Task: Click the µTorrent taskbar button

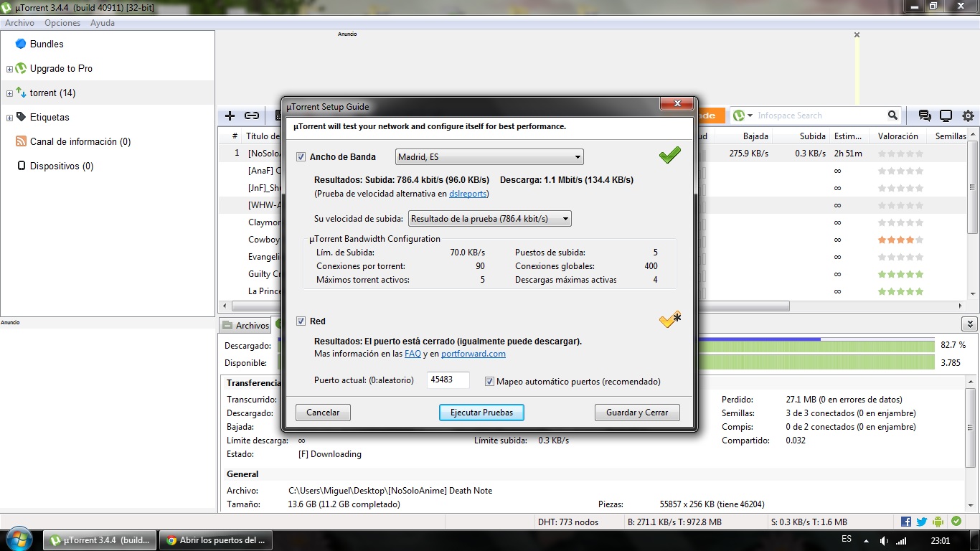Action: coord(100,540)
